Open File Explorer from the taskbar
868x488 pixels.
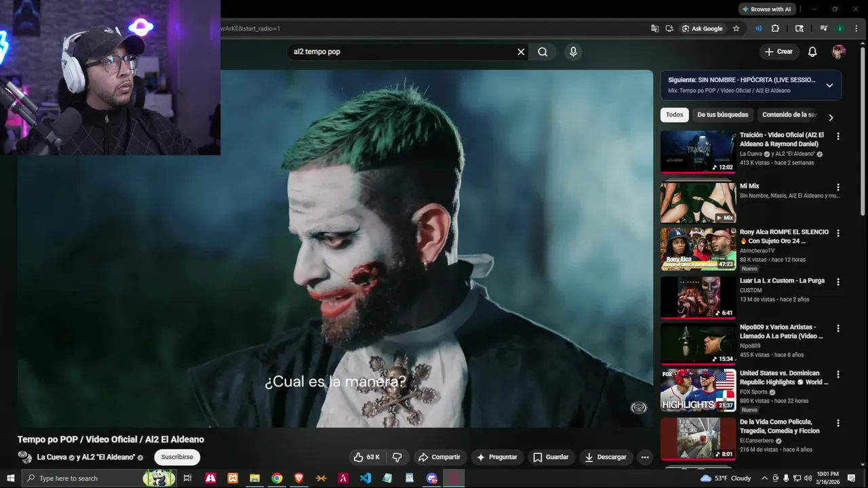click(255, 478)
